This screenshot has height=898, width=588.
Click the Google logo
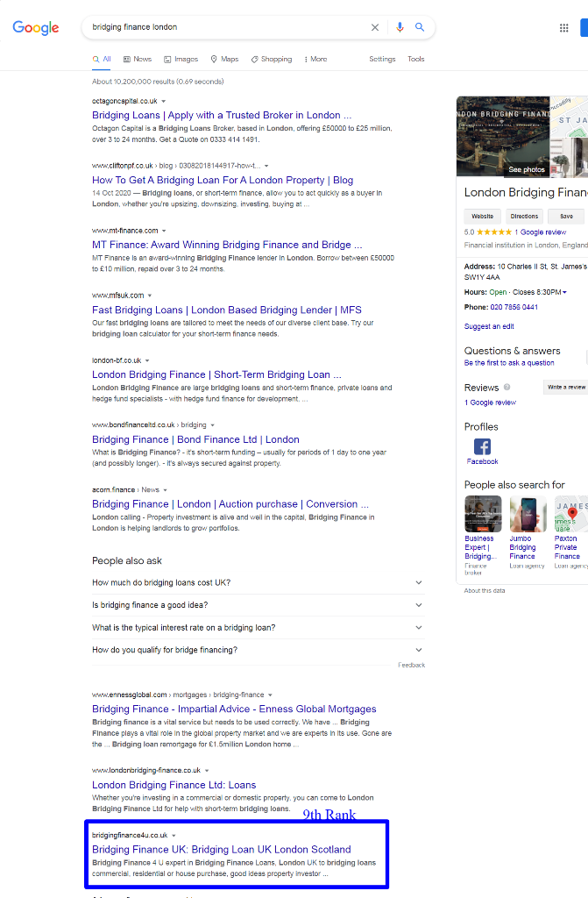point(36,27)
